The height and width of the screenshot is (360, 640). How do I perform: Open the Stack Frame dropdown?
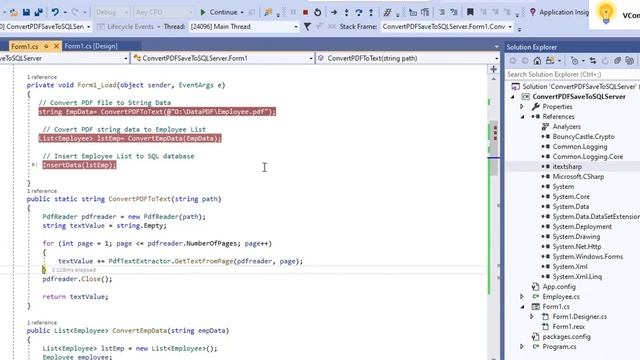click(447, 27)
